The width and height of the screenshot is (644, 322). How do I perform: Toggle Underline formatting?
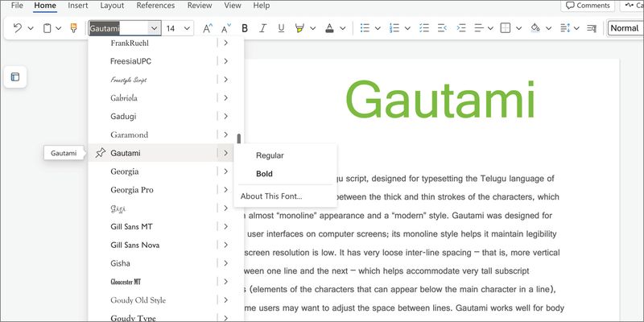click(x=281, y=28)
